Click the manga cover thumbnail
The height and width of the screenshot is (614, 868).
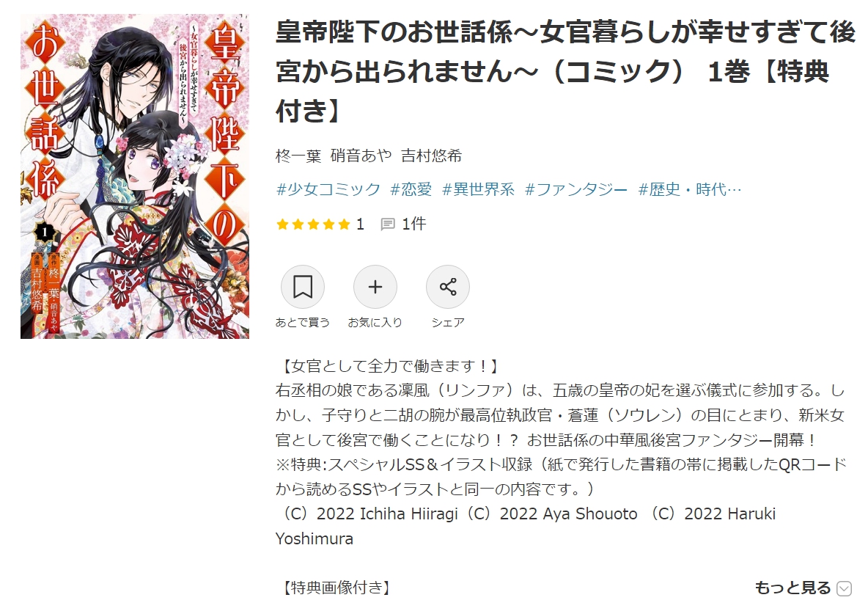pos(134,176)
